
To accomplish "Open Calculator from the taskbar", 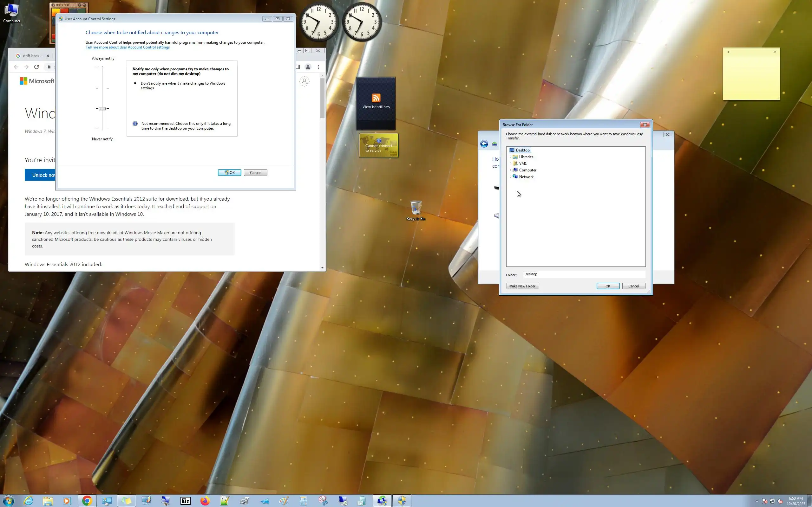I will point(303,501).
